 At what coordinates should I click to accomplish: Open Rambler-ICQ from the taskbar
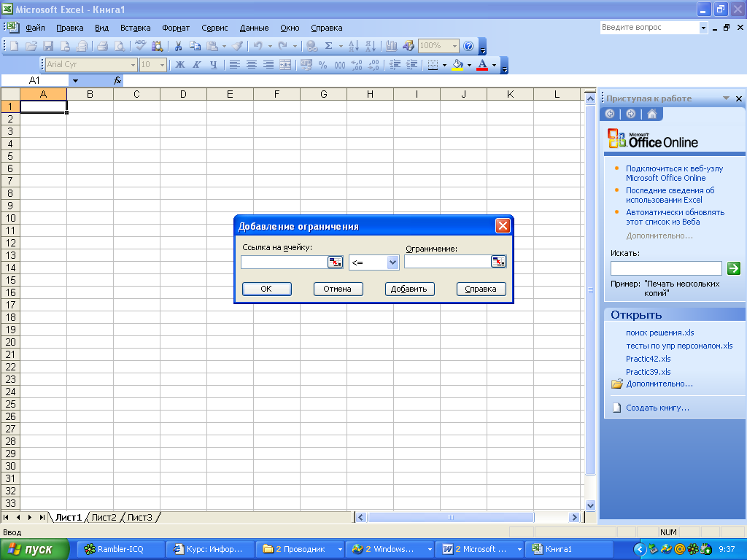pos(121,549)
